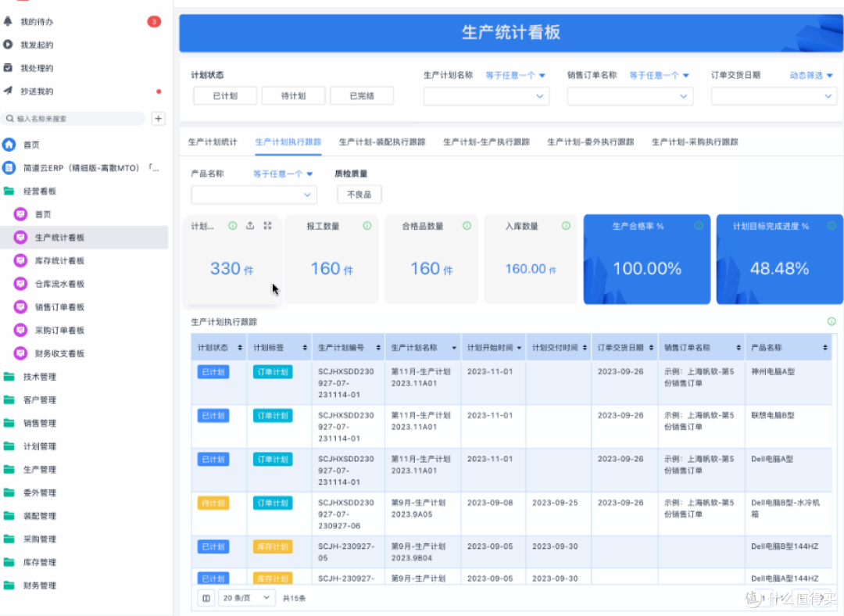844x616 pixels.
Task: Click the 技术管理 folder icon
Action: coord(9,377)
